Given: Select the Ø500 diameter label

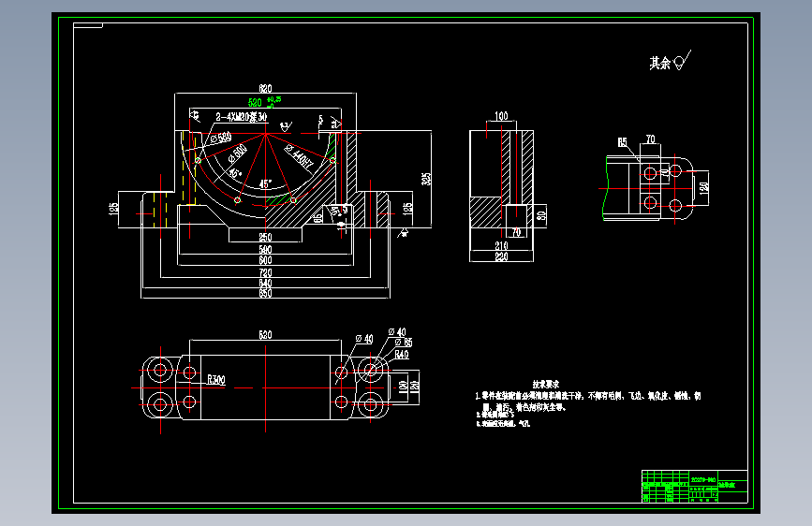Looking at the screenshot, I should coord(238,153).
